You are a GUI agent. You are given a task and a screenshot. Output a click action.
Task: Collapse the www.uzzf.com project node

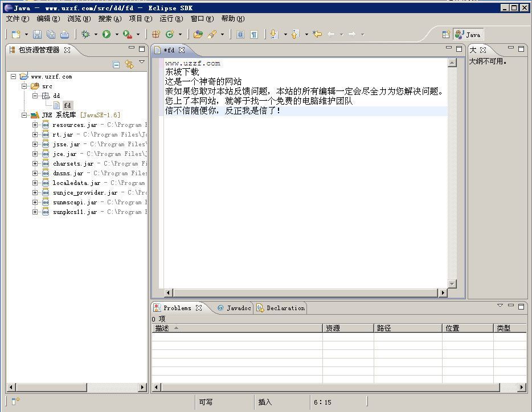(x=13, y=76)
